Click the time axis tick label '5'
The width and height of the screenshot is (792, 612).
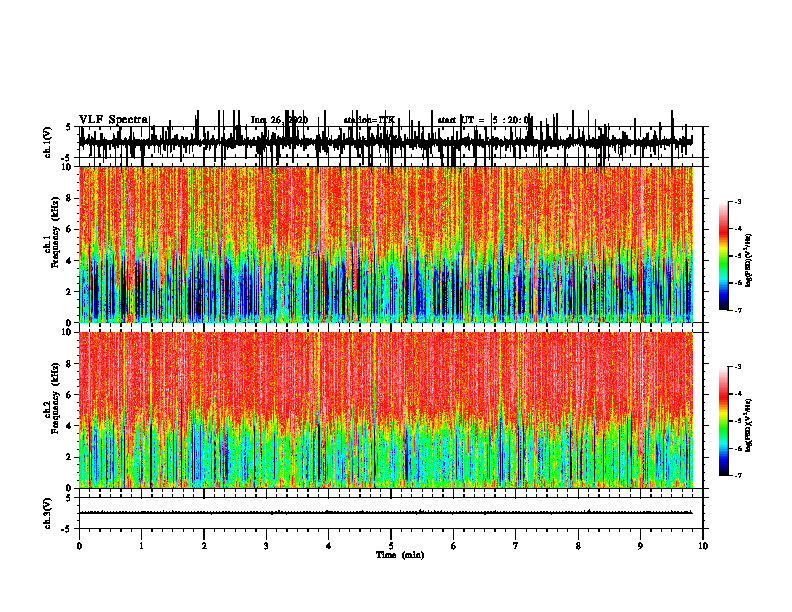[x=391, y=546]
